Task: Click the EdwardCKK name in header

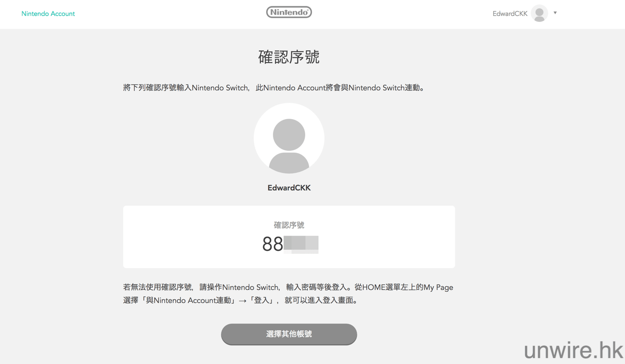Action: click(510, 14)
